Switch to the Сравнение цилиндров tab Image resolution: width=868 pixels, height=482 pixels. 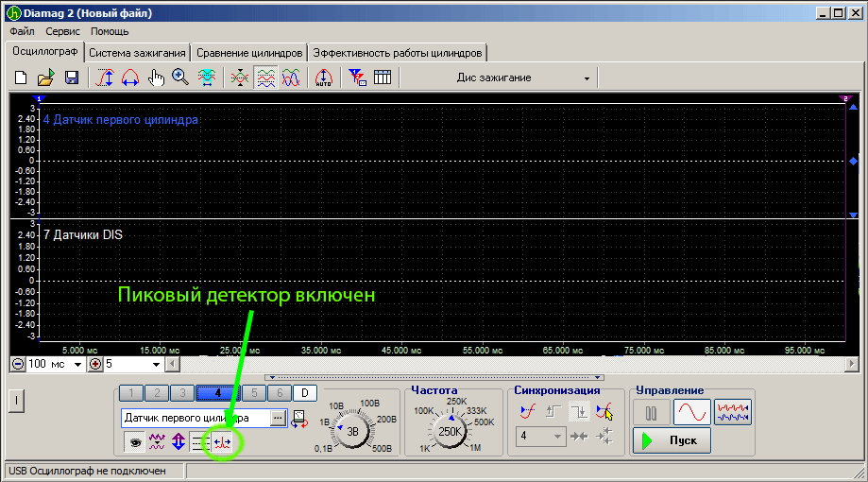point(249,53)
